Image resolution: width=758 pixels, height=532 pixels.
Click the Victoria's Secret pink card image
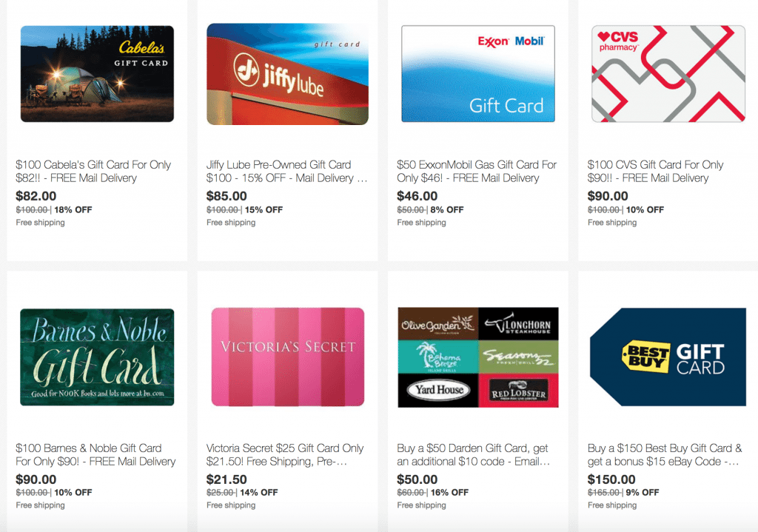coord(288,357)
